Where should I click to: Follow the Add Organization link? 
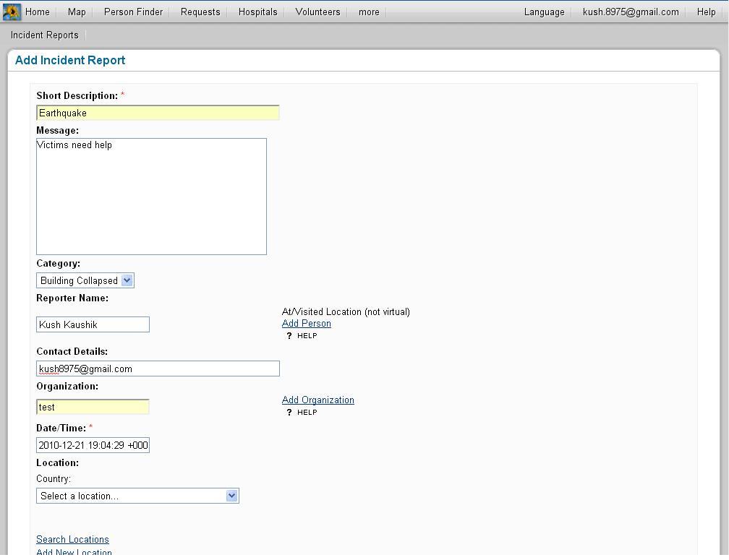[318, 400]
